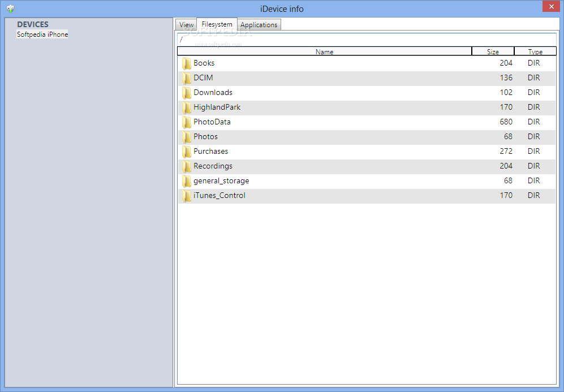The image size is (564, 392).
Task: Select the DCIM folder name
Action: 203,77
